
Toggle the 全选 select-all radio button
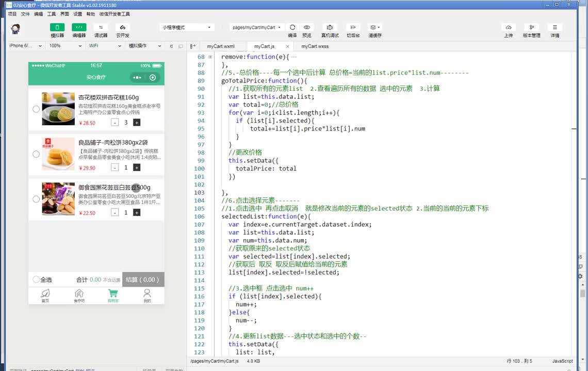pyautogui.click(x=36, y=279)
